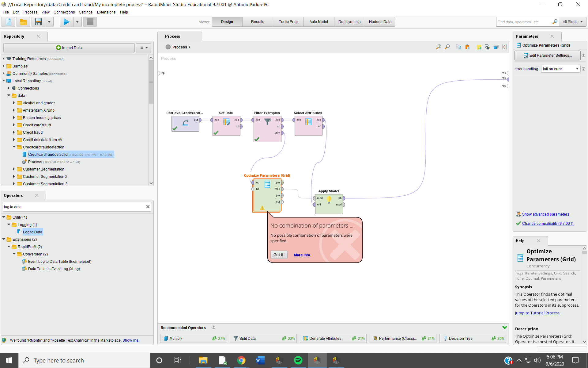Click the Show advanced parameters link
This screenshot has height=368, width=588.
(x=546, y=214)
